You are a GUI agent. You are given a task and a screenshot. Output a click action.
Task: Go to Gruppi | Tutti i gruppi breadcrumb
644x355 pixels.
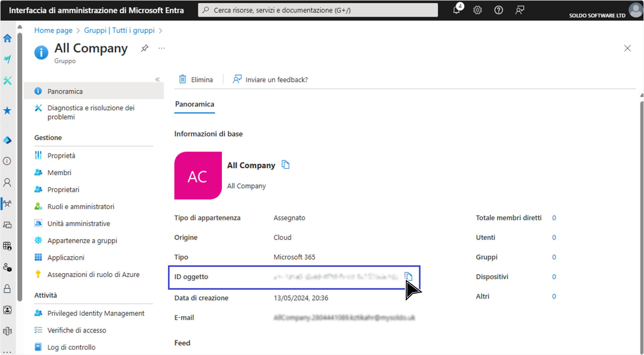119,30
